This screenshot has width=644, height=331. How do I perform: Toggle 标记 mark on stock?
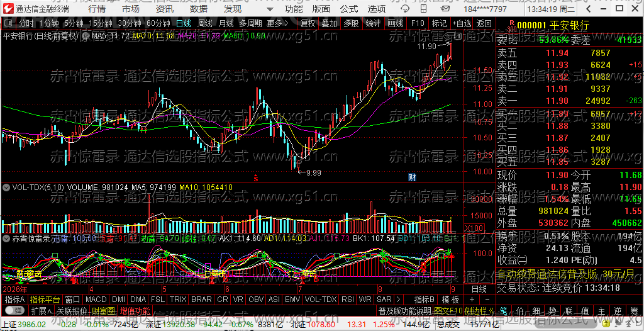pos(438,24)
